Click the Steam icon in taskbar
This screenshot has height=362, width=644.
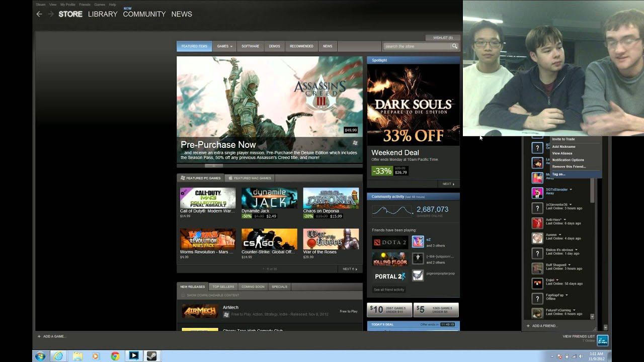[x=151, y=356]
